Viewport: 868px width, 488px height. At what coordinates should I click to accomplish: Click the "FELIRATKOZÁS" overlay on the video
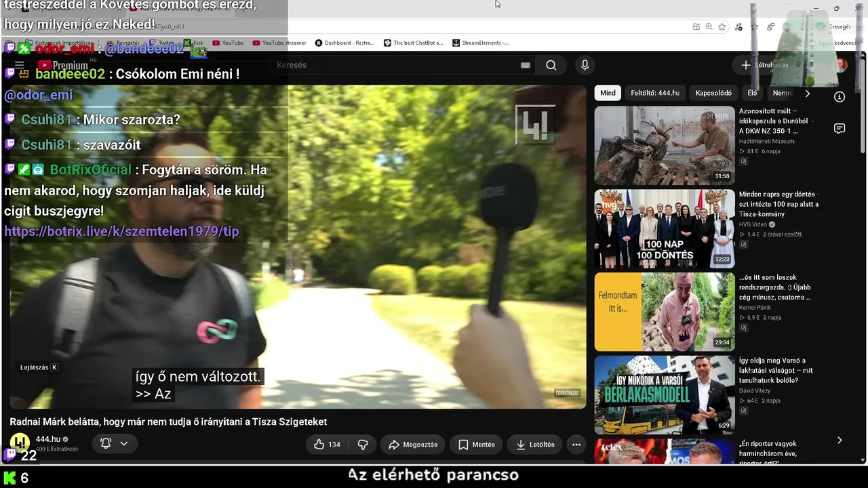pos(567,393)
